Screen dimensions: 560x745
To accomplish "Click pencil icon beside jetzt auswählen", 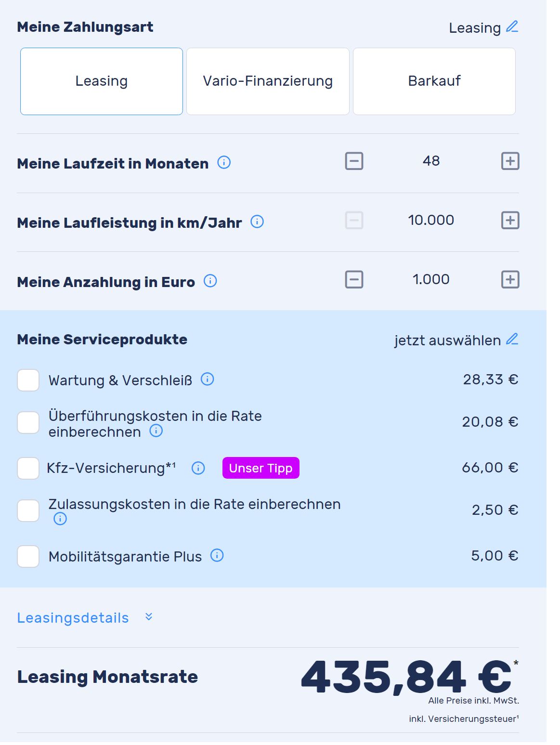I will (512, 340).
